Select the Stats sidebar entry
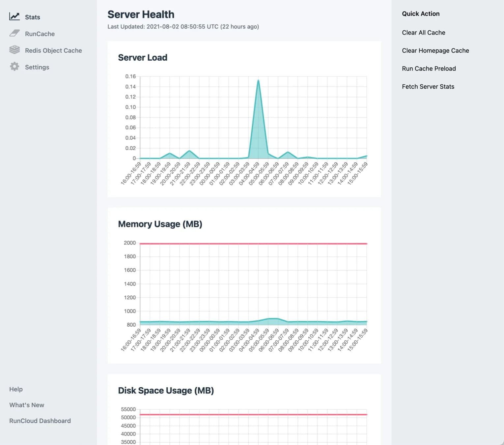The image size is (504, 445). pyautogui.click(x=32, y=17)
